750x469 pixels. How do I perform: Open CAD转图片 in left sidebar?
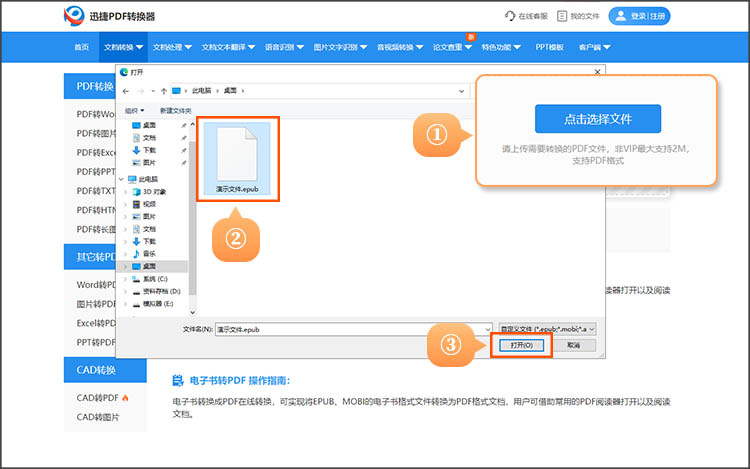point(98,417)
